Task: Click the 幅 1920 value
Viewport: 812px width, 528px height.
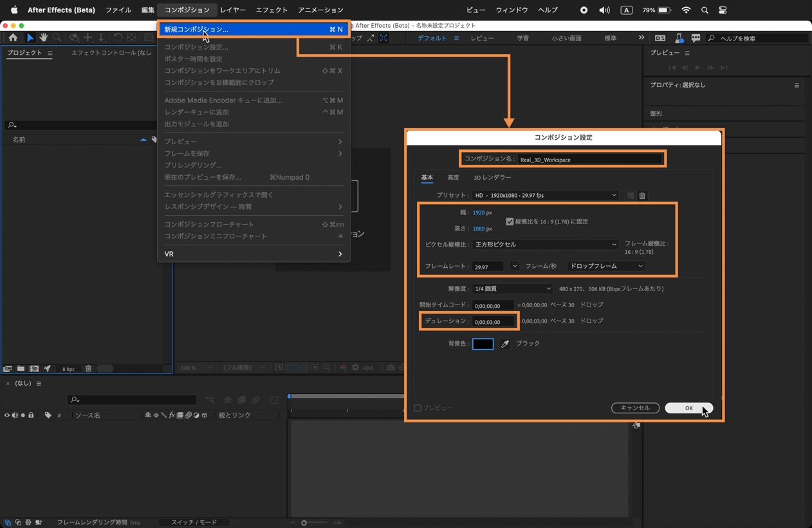Action: 479,212
